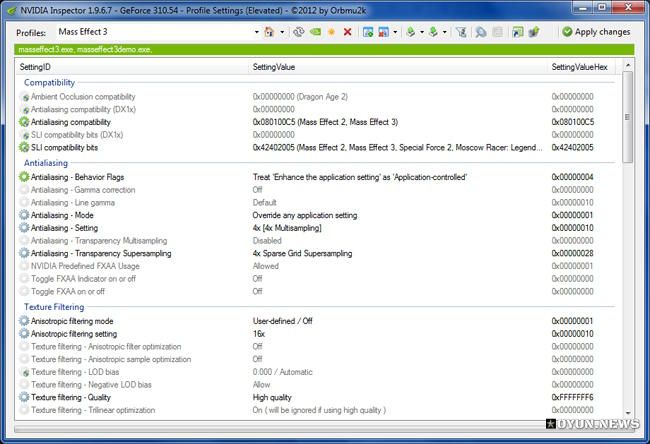Click the SettingValueHex column header
Image resolution: width=650 pixels, height=444 pixels.
(x=581, y=67)
